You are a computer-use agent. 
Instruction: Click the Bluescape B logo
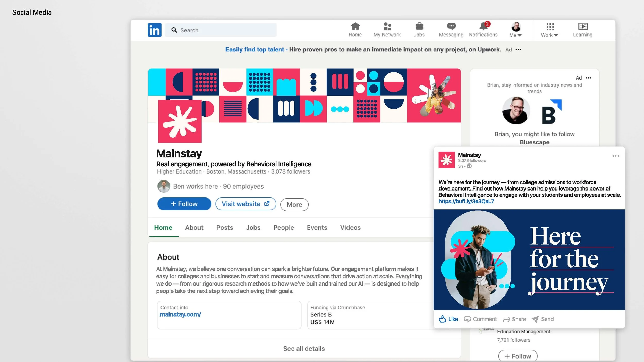tap(552, 111)
